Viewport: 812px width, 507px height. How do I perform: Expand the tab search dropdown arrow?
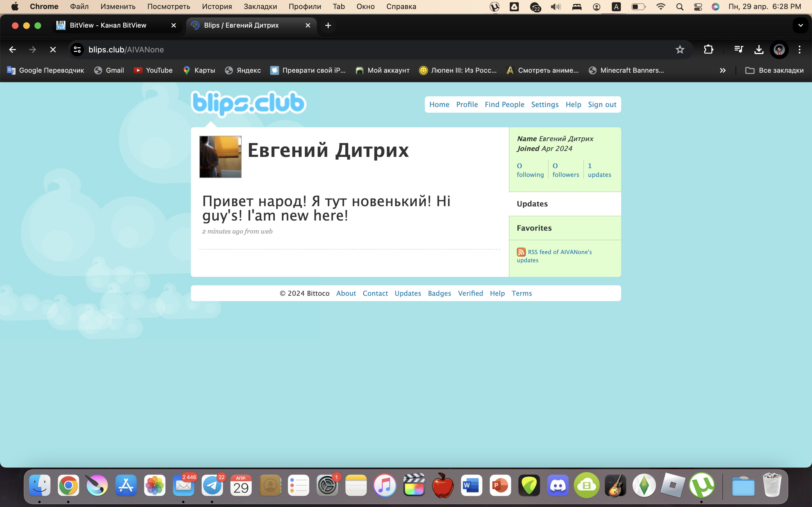[800, 25]
